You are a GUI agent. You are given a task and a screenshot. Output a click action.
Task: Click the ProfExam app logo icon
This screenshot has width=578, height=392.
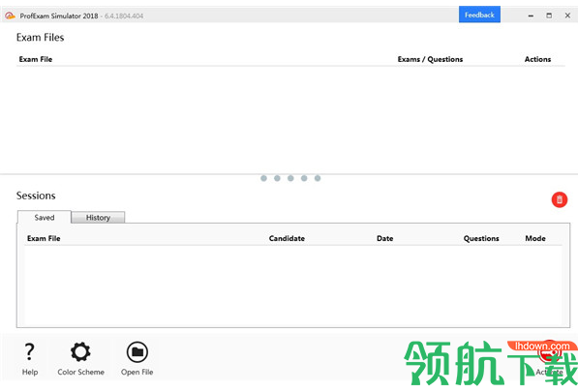click(x=10, y=15)
